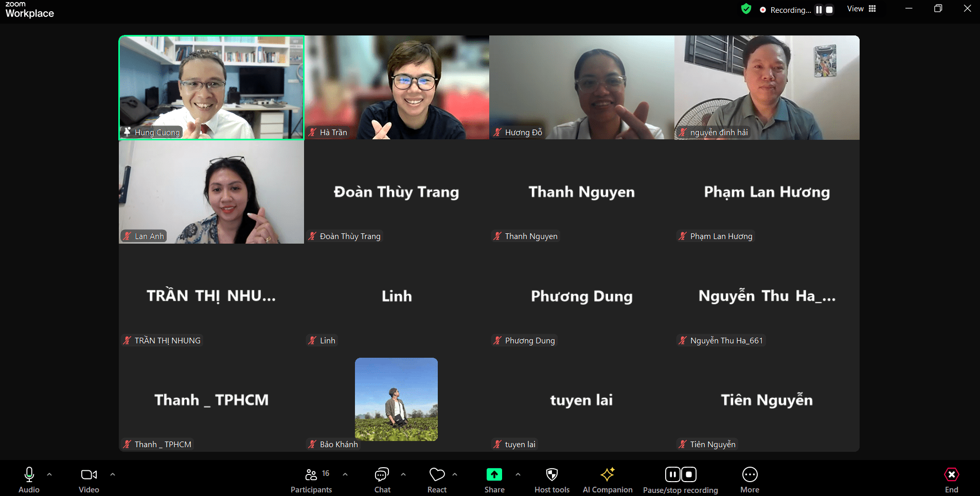
Task: Launch AI Companion
Action: 608,480
